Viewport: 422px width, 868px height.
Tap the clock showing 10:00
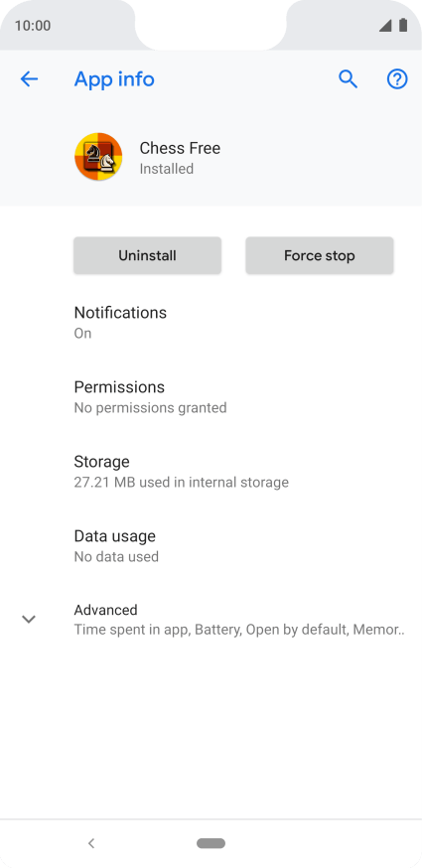point(33,26)
